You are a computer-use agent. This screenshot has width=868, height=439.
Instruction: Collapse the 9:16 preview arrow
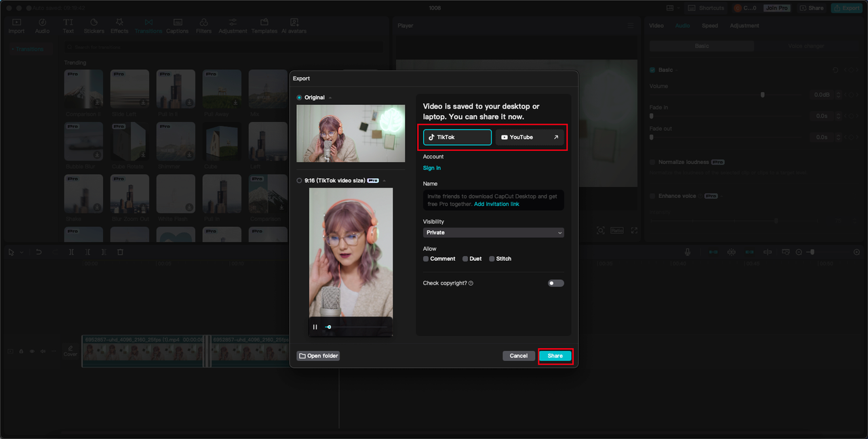(384, 181)
